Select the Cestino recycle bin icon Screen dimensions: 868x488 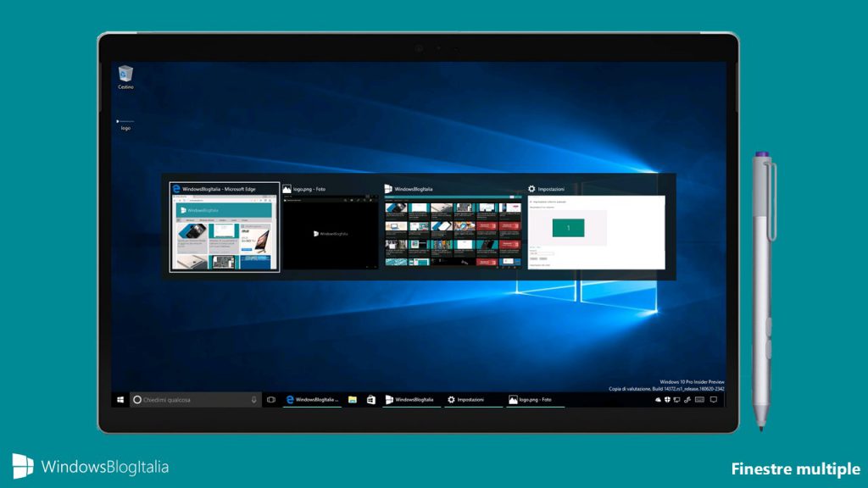[125, 77]
